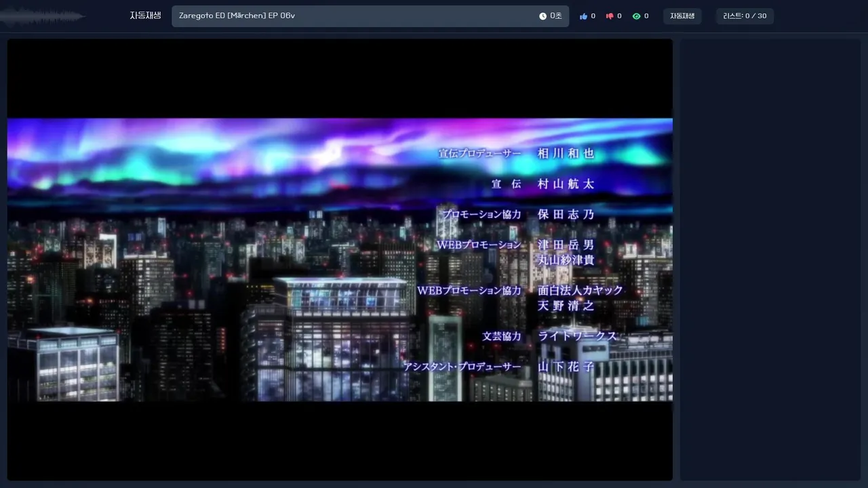Click the waveform logo at top left

click(42, 16)
